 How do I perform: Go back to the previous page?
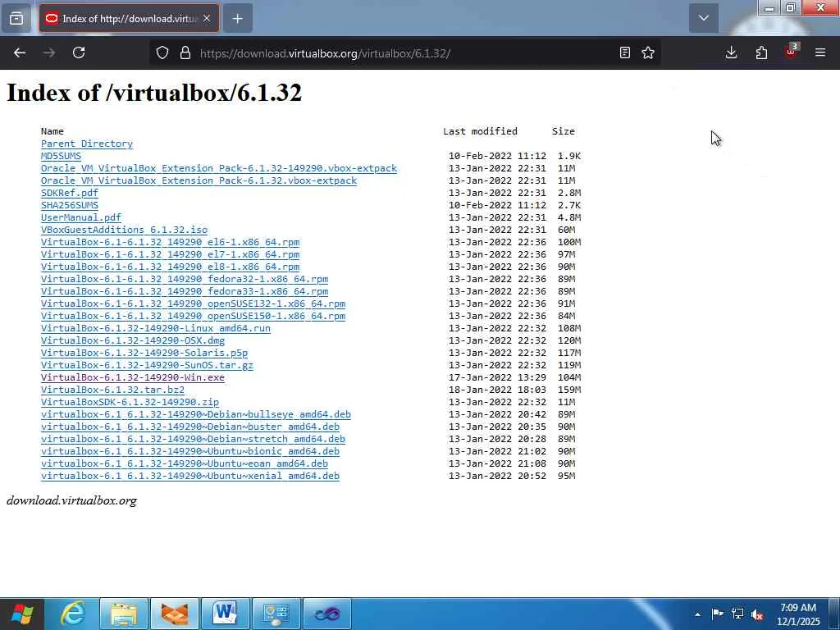pos(20,52)
